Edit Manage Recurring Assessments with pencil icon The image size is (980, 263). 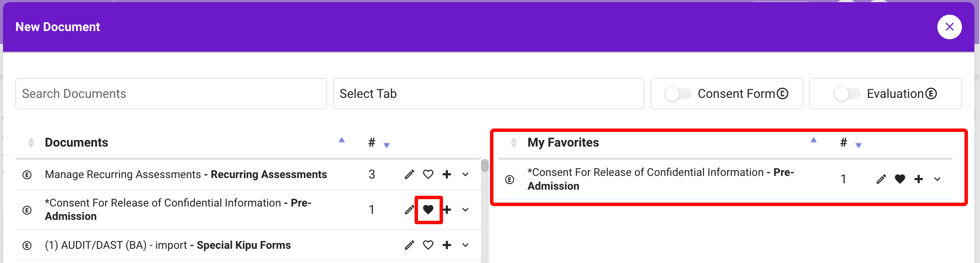(409, 174)
